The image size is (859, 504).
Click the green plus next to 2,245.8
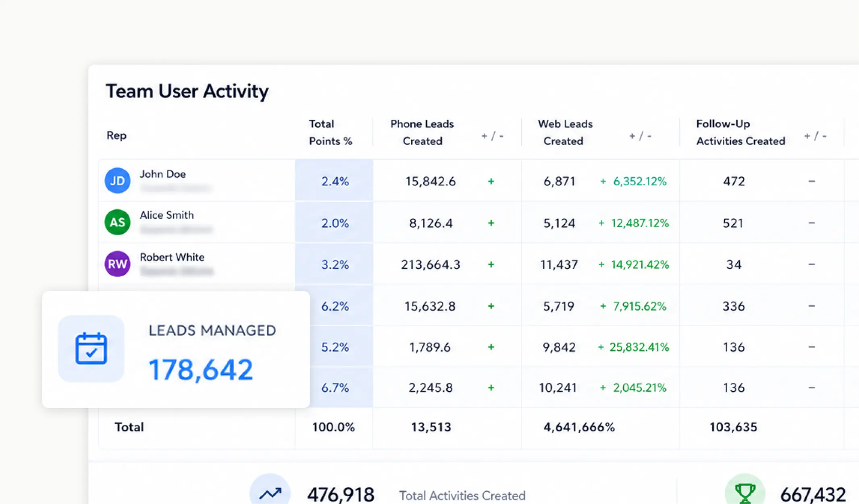click(491, 388)
